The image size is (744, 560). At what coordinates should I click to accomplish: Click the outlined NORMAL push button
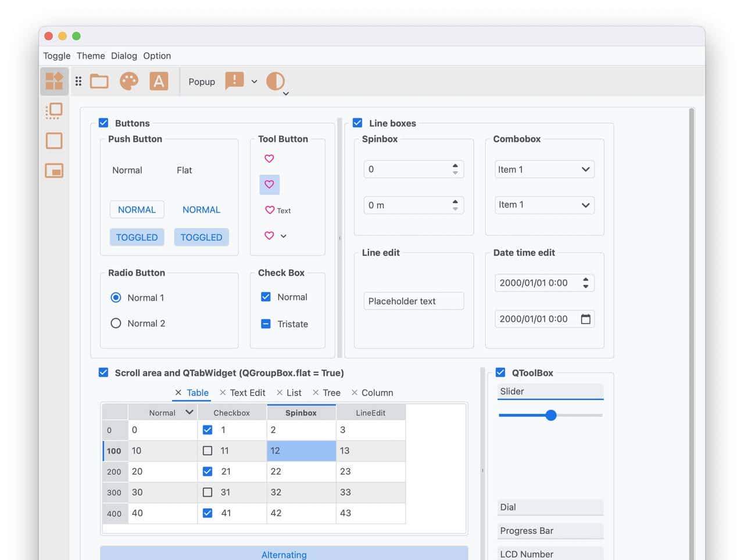137,210
